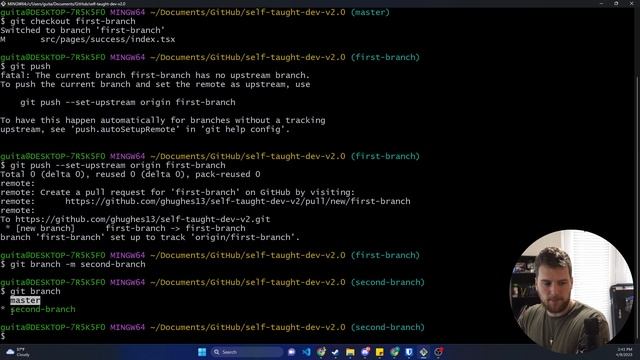
Task: Click the '[new branch]' output line
Action: (x=126, y=228)
